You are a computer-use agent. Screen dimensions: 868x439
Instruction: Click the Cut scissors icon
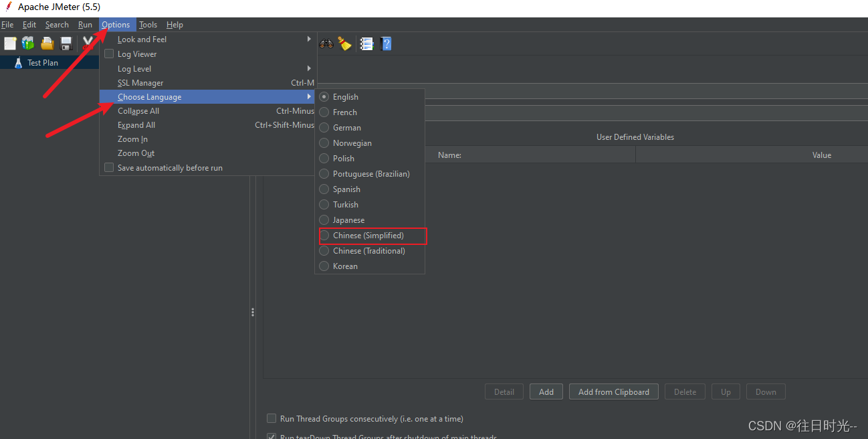(x=88, y=43)
